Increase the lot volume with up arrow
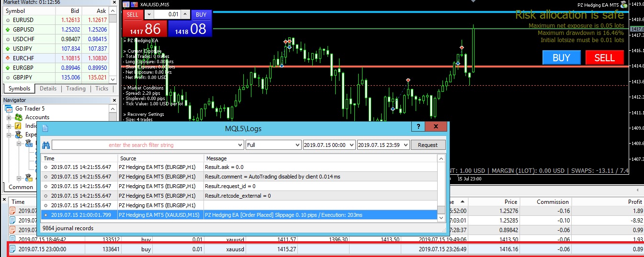The width and height of the screenshot is (644, 257). click(185, 14)
